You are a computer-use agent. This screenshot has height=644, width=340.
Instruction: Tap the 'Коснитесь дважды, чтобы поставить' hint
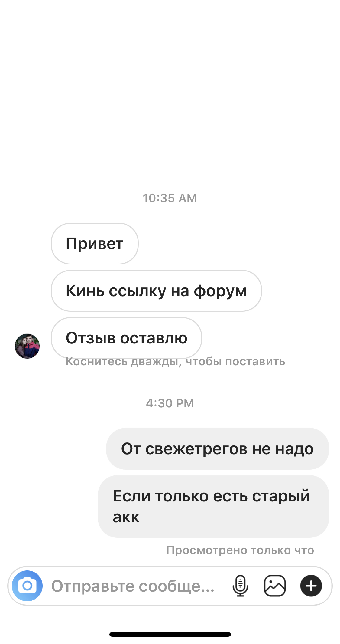tap(175, 362)
